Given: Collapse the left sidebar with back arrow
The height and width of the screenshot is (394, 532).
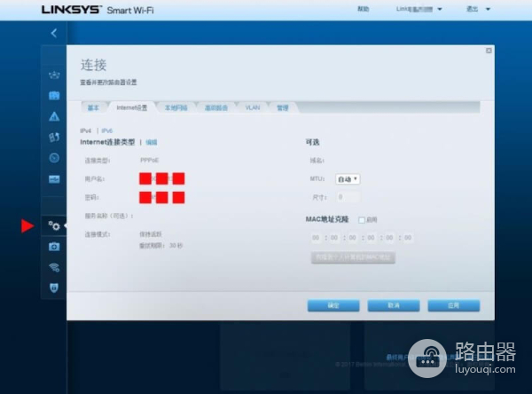Looking at the screenshot, I should [53, 33].
